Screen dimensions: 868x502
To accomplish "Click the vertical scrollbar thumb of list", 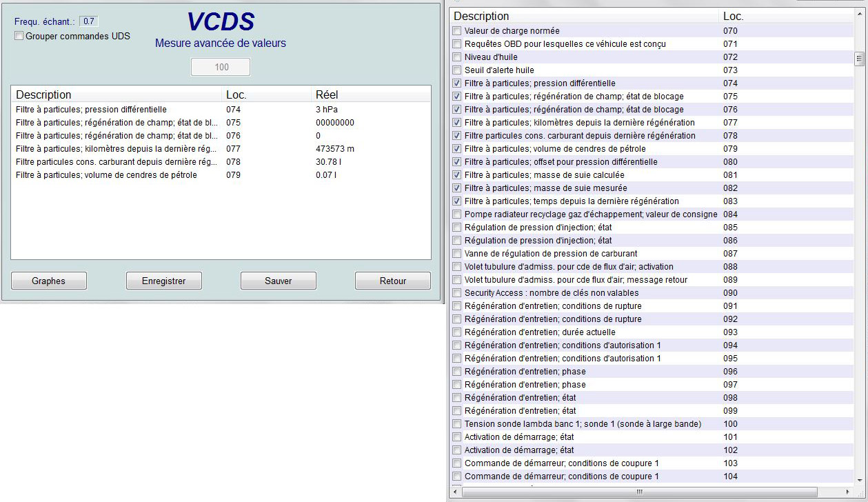I will pos(859,58).
